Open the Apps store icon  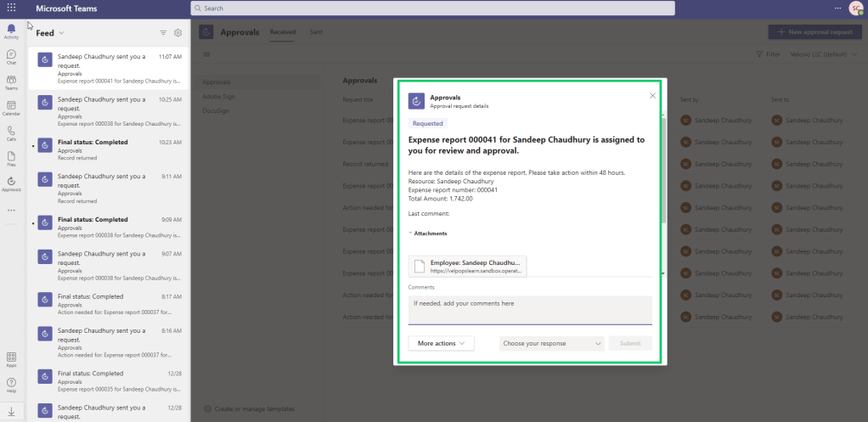tap(11, 359)
